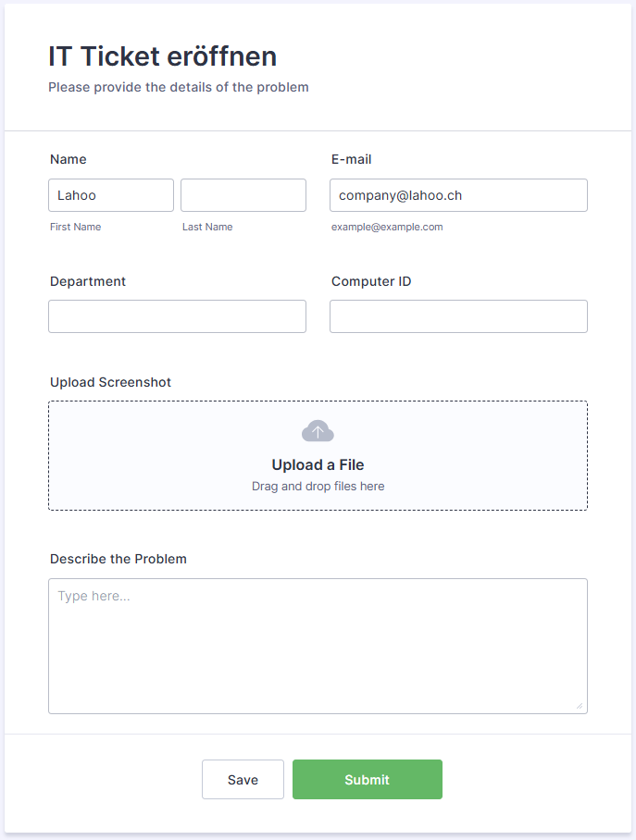Viewport: 636px width, 840px height.
Task: Click the "Department" field label
Action: (x=88, y=281)
